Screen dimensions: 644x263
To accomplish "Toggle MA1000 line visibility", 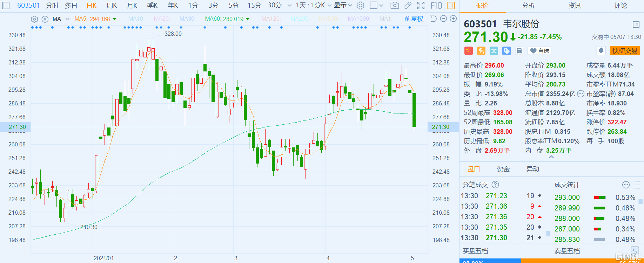I will coord(358,19).
